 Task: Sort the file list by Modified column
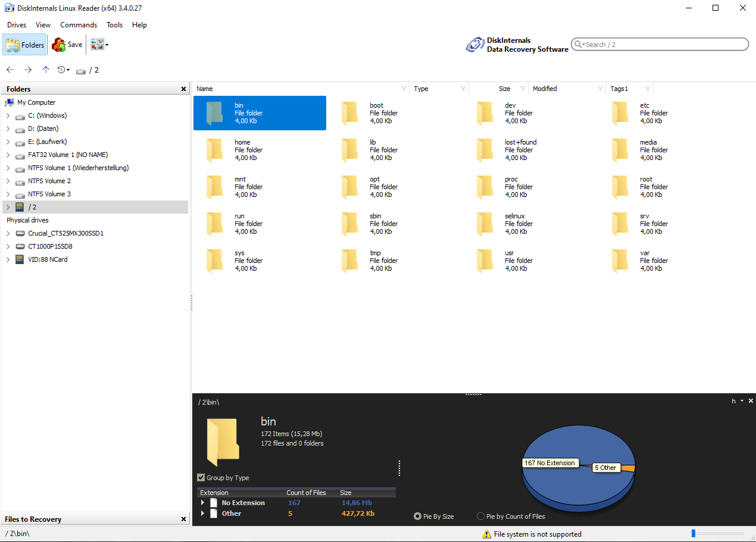[x=563, y=89]
